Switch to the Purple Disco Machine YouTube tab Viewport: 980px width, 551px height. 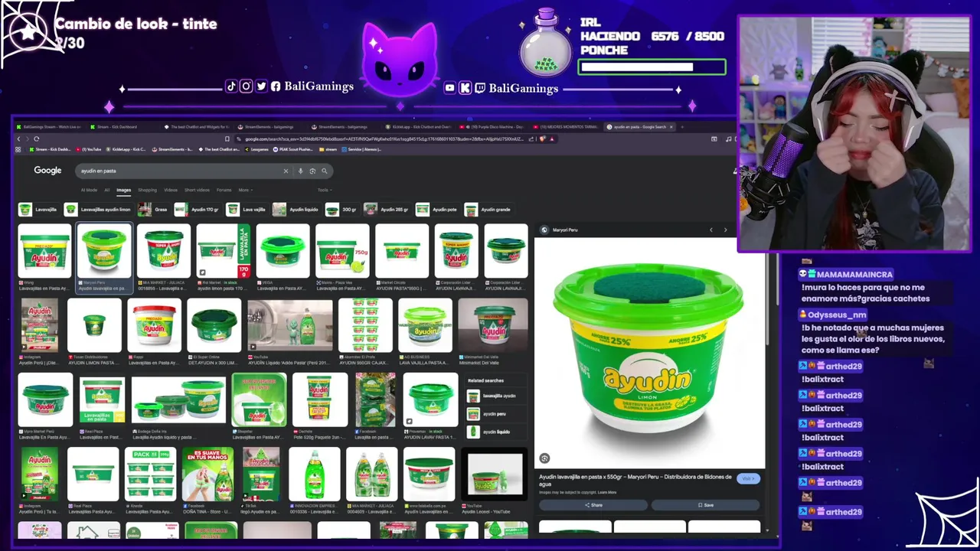pos(492,127)
